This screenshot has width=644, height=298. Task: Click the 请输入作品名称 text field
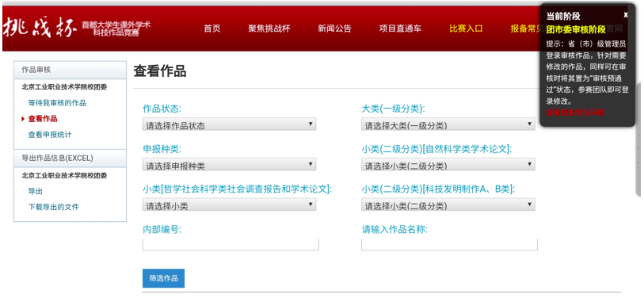(x=449, y=244)
